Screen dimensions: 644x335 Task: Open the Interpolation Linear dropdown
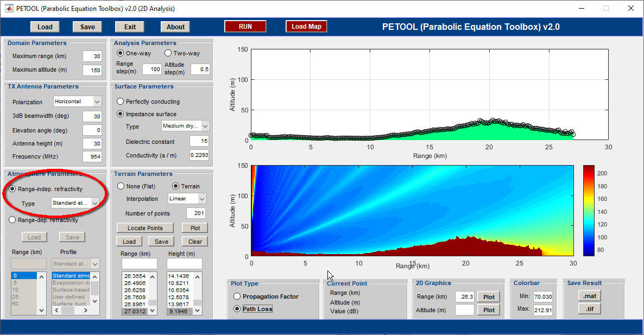click(187, 199)
